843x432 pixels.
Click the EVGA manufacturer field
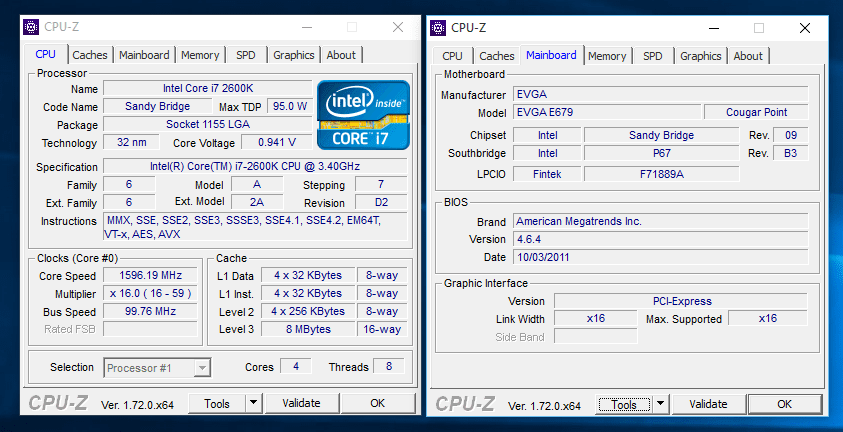[660, 94]
